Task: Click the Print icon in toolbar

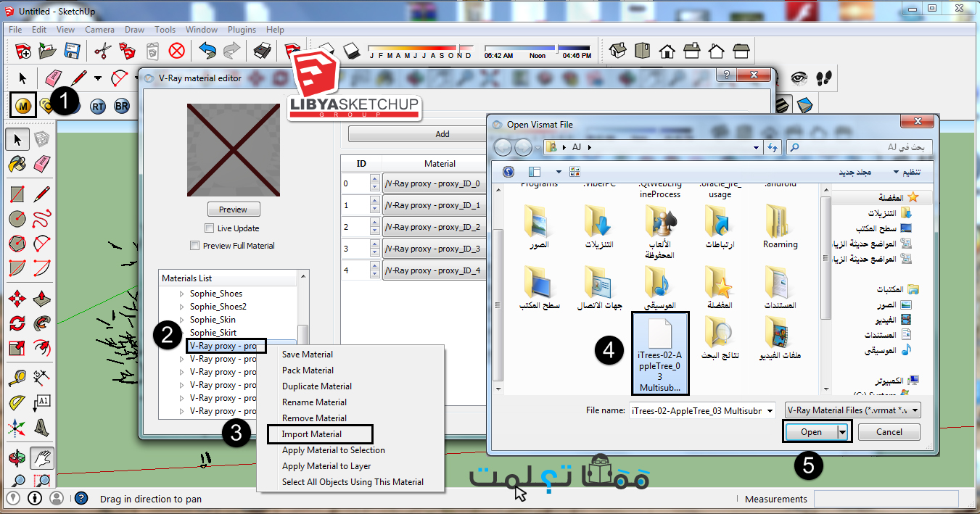Action: (262, 51)
